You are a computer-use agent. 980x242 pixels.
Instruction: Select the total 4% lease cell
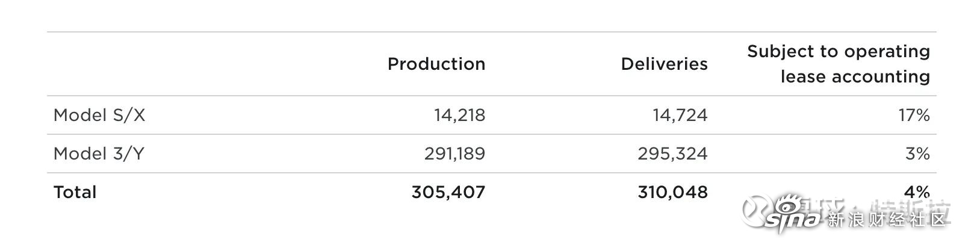coord(917,192)
